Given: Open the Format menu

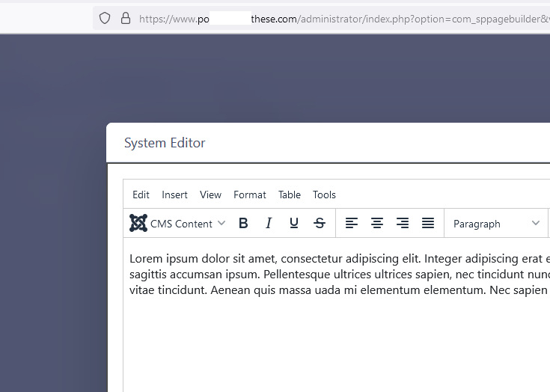Looking at the screenshot, I should [x=249, y=195].
